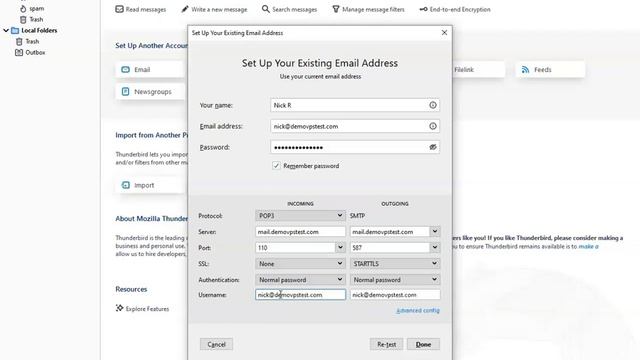Image resolution: width=640 pixels, height=360 pixels.
Task: Click the Cancel button
Action: pos(216,344)
